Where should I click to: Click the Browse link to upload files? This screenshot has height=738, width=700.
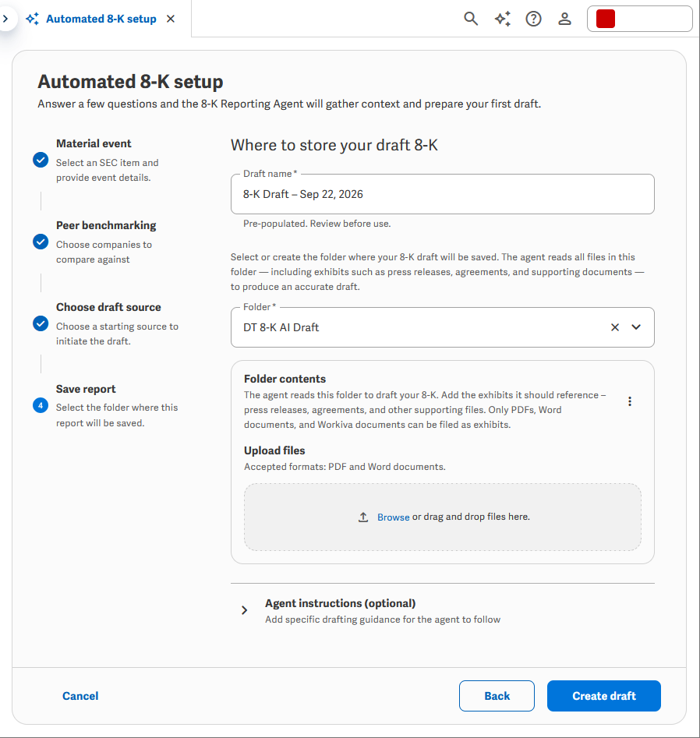point(393,517)
